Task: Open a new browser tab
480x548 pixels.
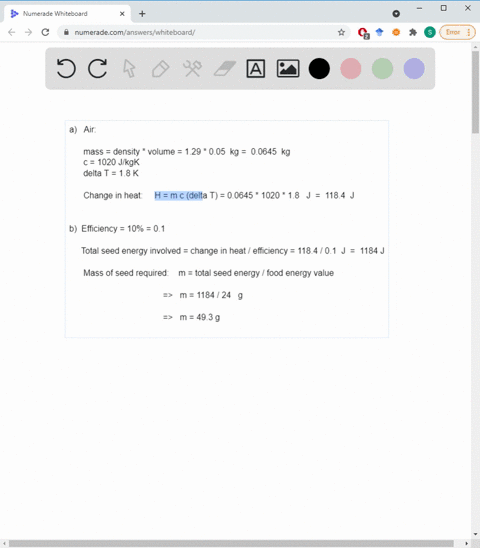Action: click(x=142, y=14)
